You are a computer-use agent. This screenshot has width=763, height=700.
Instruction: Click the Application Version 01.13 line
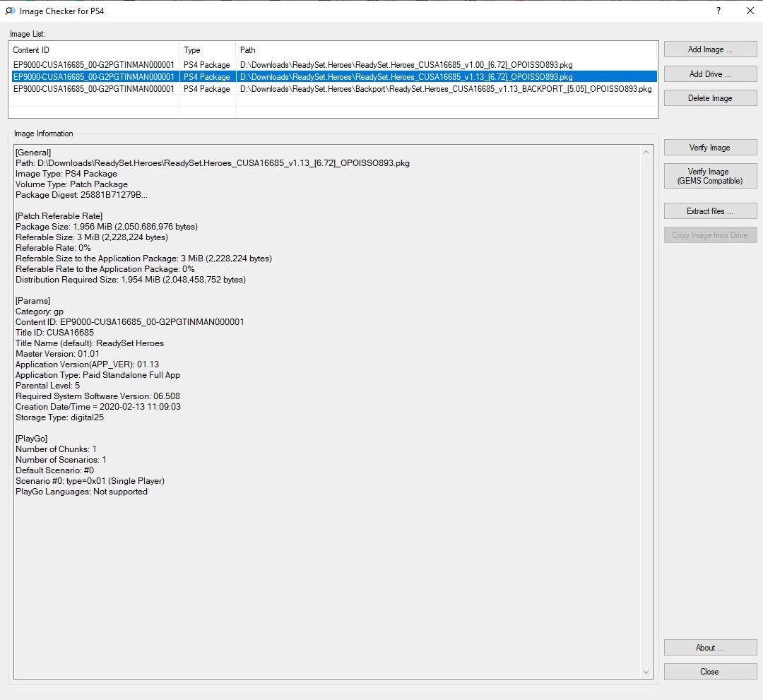point(87,364)
